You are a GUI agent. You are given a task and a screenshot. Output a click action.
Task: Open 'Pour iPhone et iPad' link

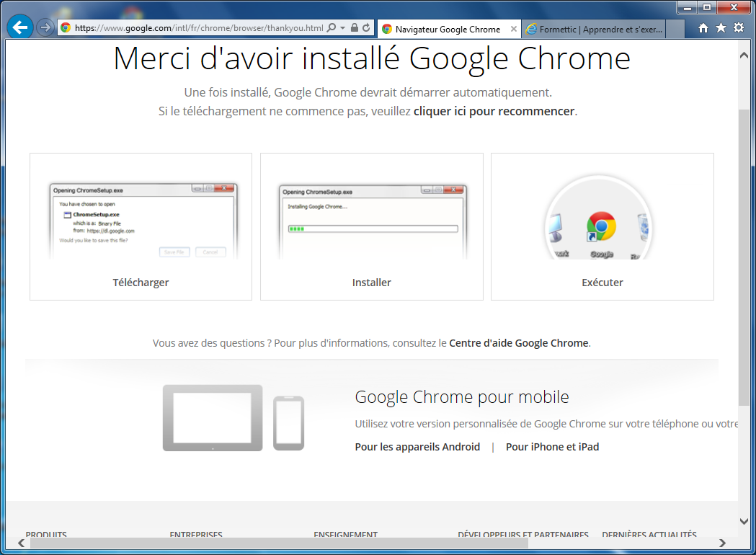[x=553, y=447]
